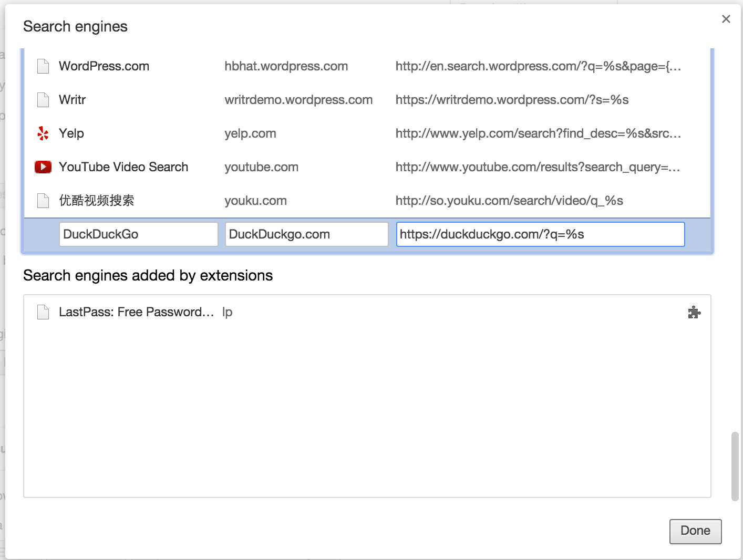Select the 优酷视频搜索 entry name
Image resolution: width=743 pixels, height=560 pixels.
[x=97, y=201]
